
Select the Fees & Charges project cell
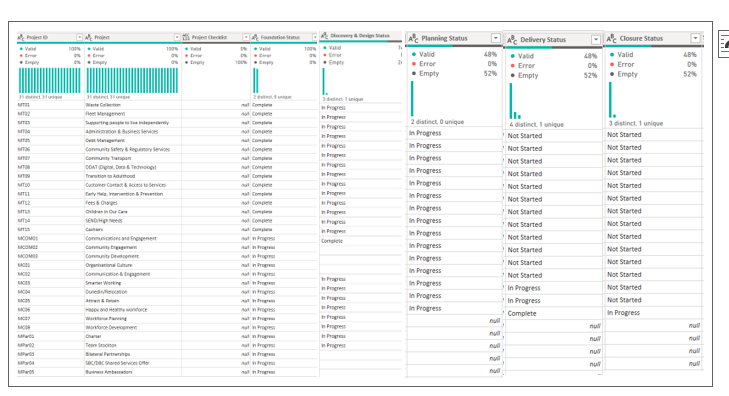click(x=133, y=203)
